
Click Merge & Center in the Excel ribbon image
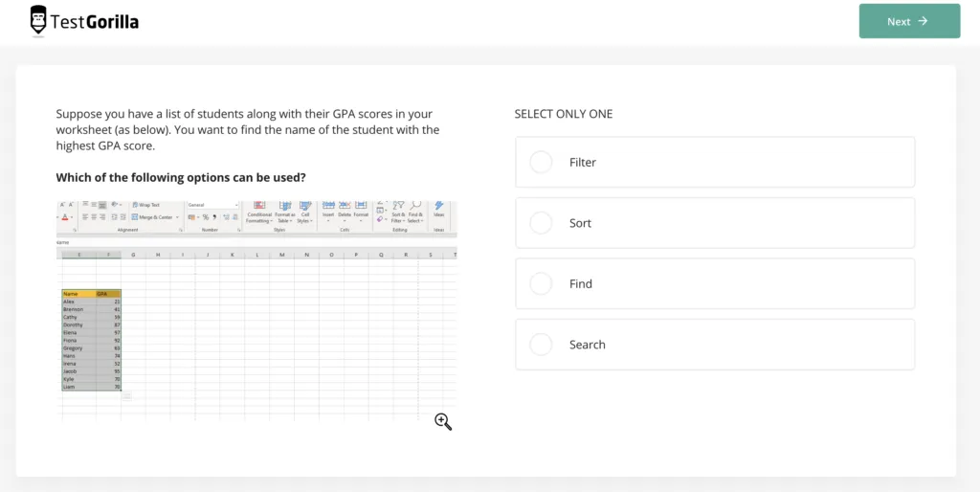154,217
